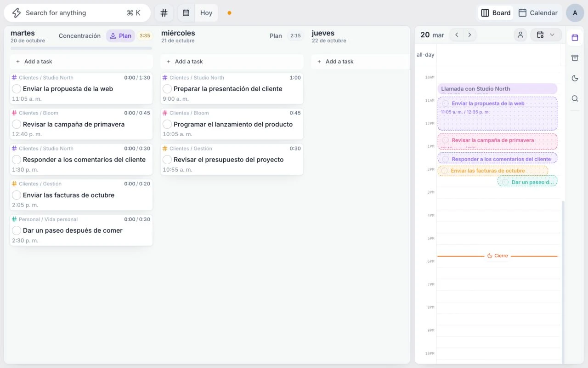
Task: Click hashtag icon on Enviar las facturas card
Action: coord(14,184)
